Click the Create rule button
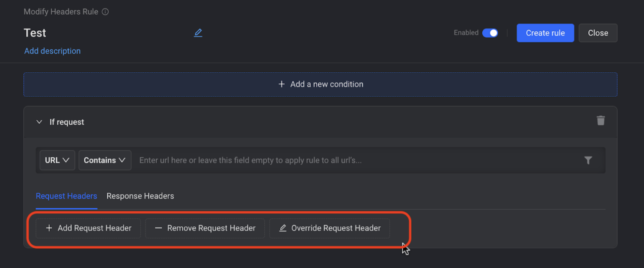The width and height of the screenshot is (644, 268). point(545,33)
